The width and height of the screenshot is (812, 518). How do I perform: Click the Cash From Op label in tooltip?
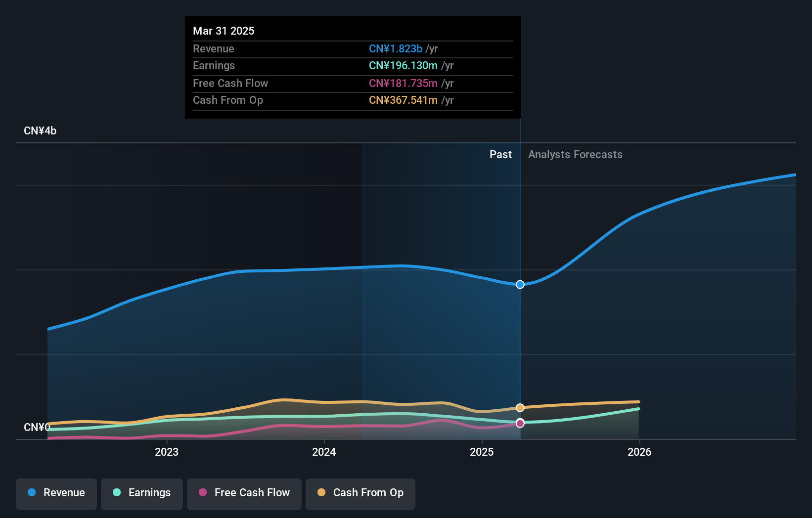pyautogui.click(x=228, y=100)
